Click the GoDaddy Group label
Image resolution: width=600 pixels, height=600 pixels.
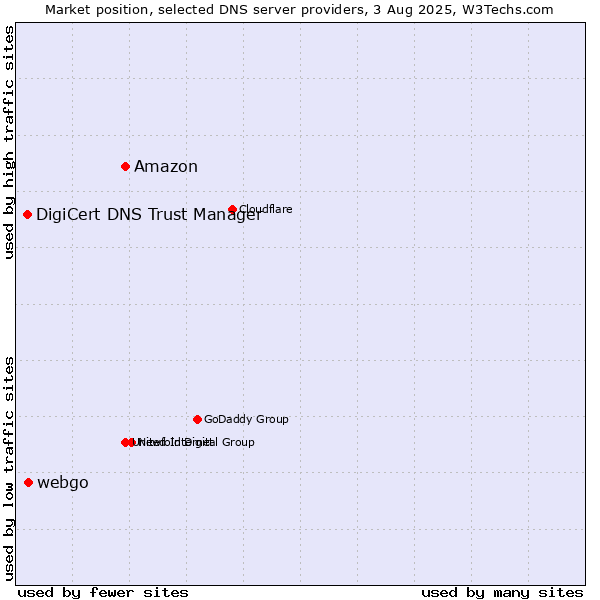pos(246,419)
